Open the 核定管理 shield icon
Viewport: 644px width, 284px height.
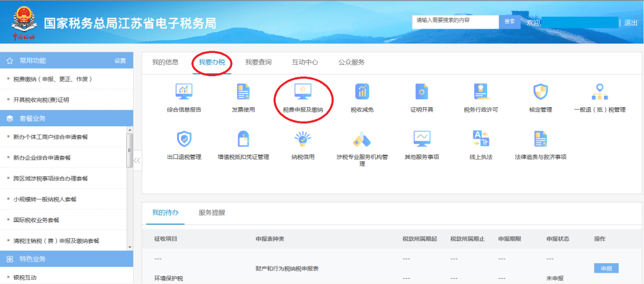point(540,92)
